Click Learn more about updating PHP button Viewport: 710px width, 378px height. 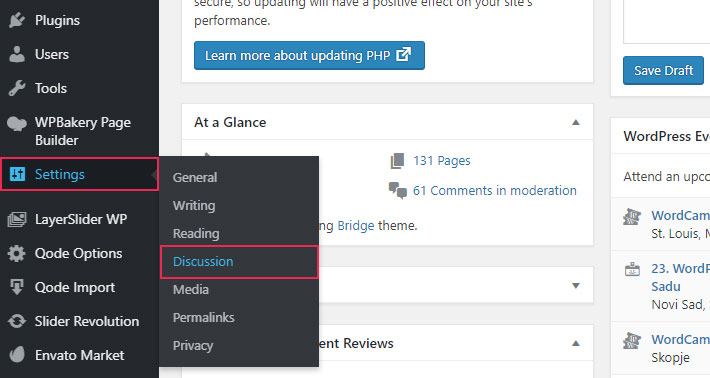309,55
